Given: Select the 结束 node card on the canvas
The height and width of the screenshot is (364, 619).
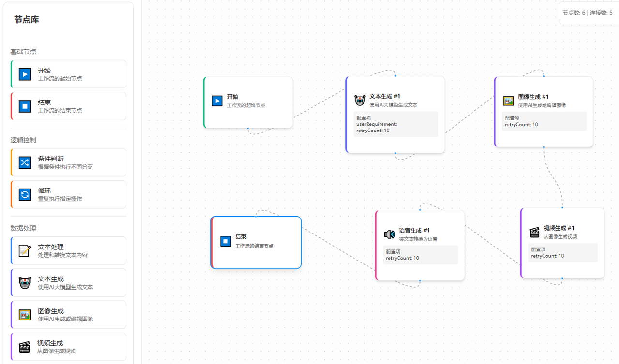Looking at the screenshot, I should 256,242.
